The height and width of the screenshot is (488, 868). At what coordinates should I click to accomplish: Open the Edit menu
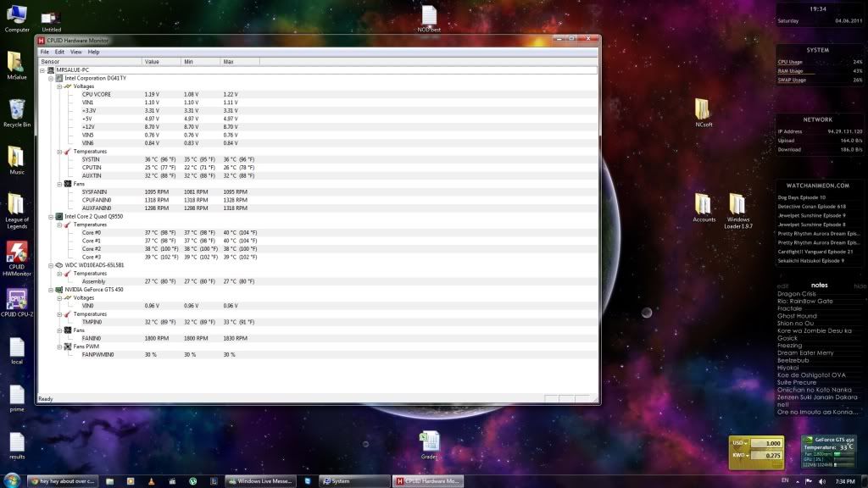tap(59, 52)
